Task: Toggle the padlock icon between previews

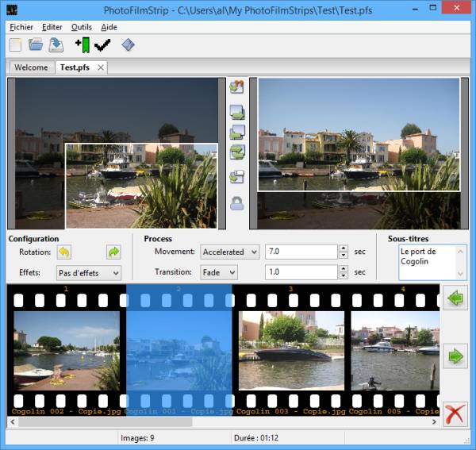Action: 236,203
